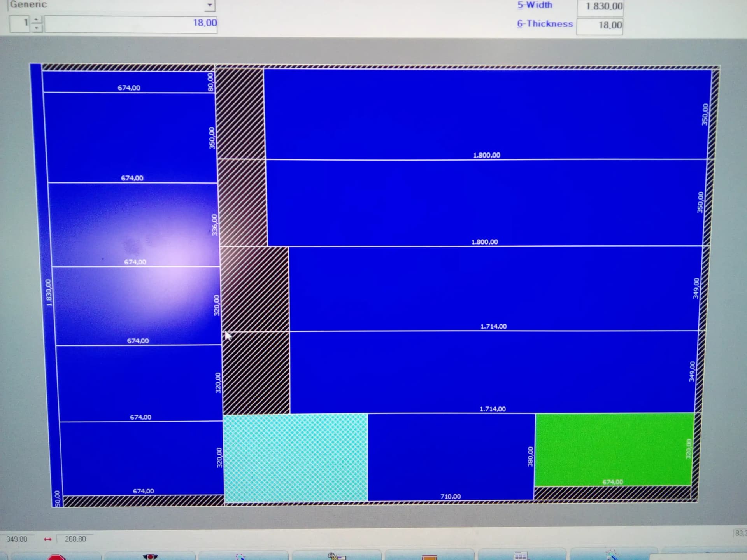Click the 5-Width label
This screenshot has width=747, height=560.
point(535,5)
